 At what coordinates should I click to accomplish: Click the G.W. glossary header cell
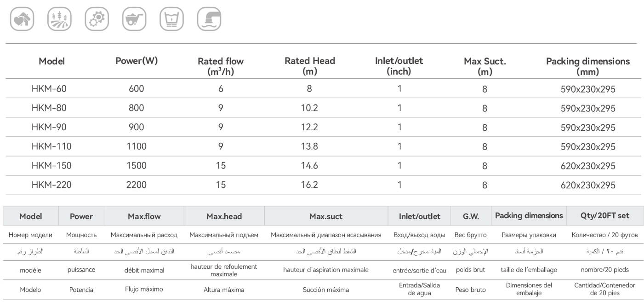(x=471, y=216)
